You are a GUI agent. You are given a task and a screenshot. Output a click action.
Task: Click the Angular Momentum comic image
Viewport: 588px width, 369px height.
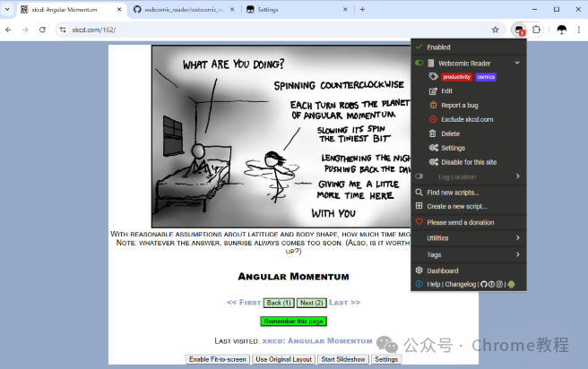point(281,136)
